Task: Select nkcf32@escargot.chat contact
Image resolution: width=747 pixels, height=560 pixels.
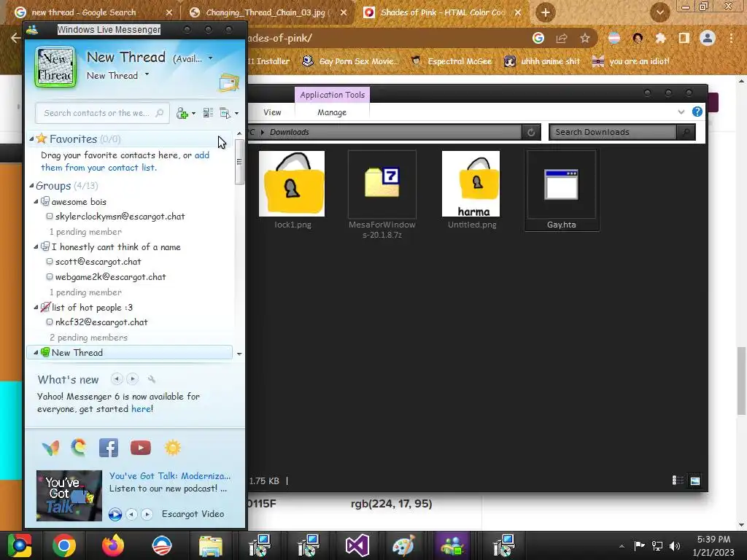Action: [101, 322]
